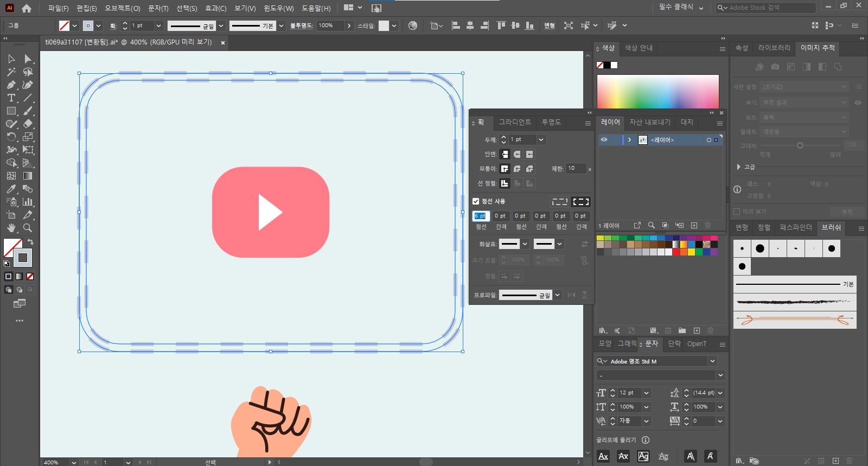
Task: Click the color spectrum bar in 색상 panel
Action: tap(658, 91)
